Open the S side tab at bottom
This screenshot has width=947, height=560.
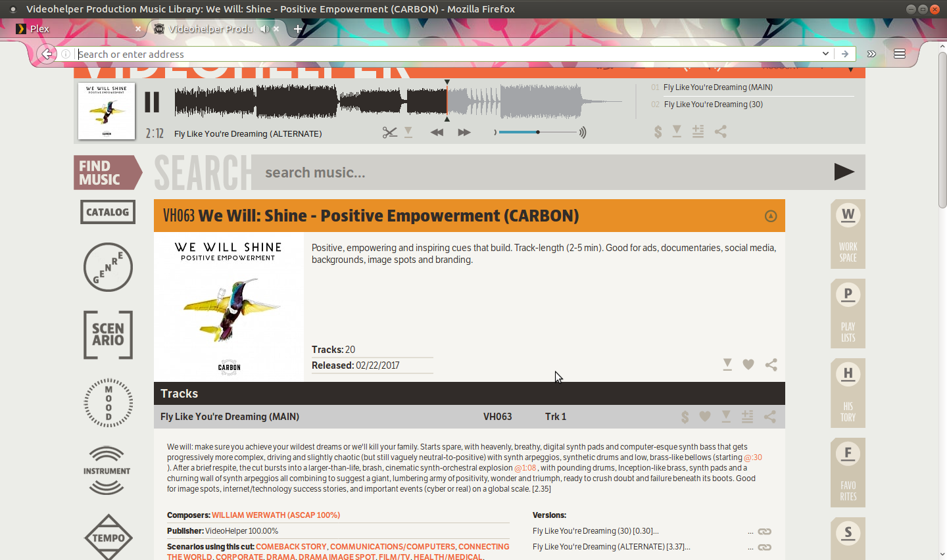tap(848, 538)
